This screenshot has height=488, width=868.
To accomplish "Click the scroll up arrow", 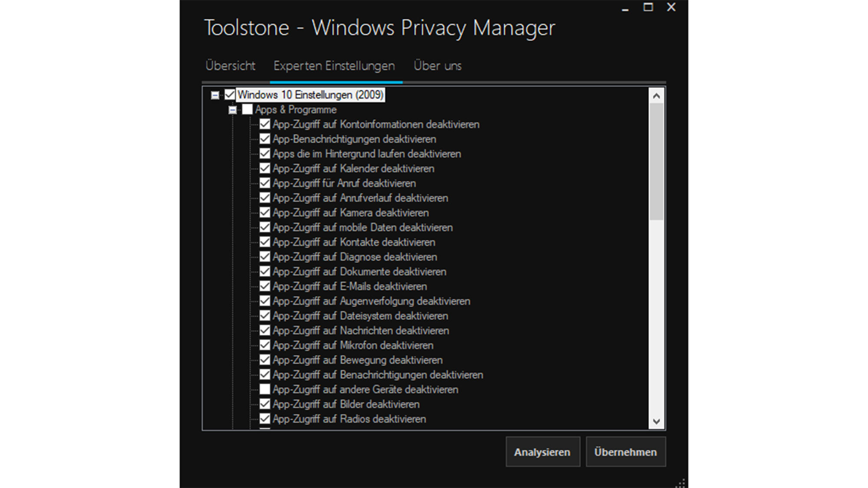I will 656,96.
